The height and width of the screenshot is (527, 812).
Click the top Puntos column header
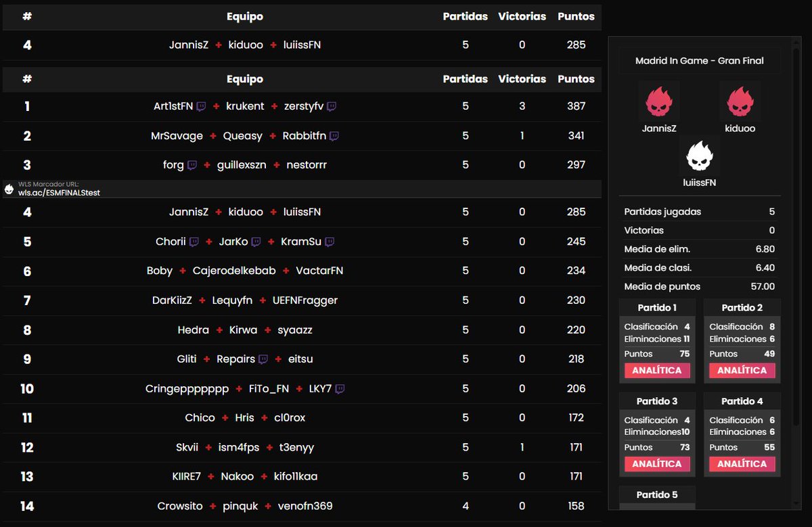pyautogui.click(x=577, y=16)
